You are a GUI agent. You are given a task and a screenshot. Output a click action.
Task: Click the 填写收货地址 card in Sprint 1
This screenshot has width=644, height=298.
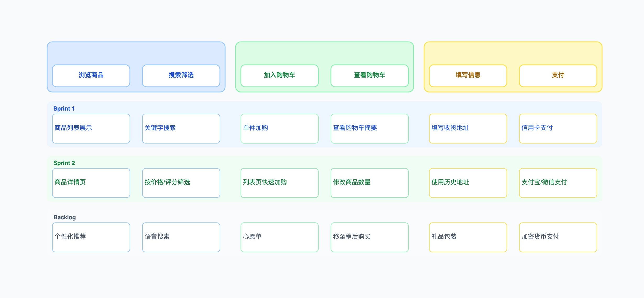tap(468, 128)
